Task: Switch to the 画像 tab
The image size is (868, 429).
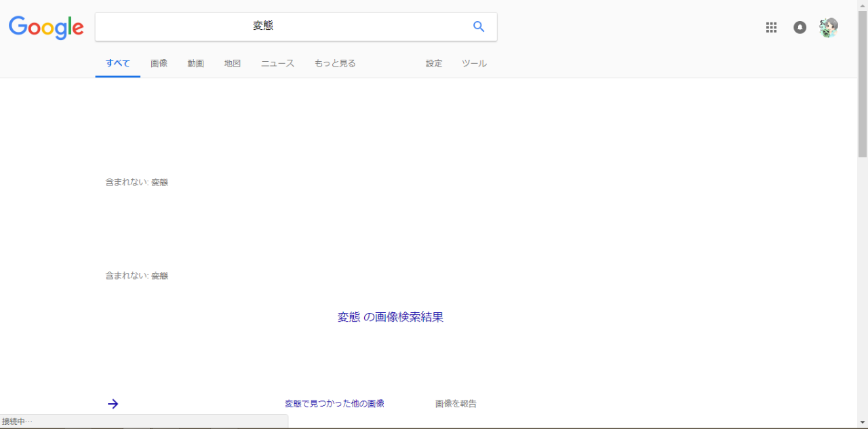Action: (159, 63)
